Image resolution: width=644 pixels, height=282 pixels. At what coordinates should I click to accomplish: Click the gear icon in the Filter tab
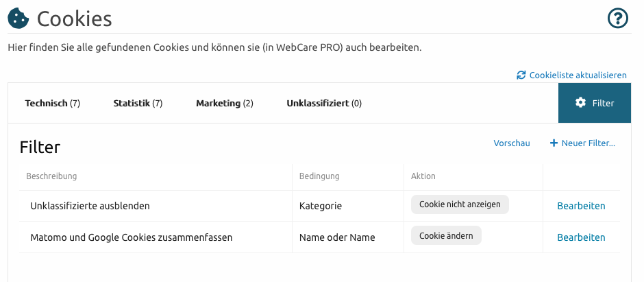coord(580,102)
